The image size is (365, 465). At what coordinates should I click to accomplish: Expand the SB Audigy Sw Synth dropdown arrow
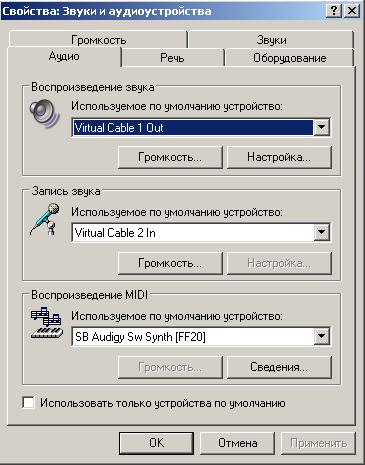pos(322,336)
